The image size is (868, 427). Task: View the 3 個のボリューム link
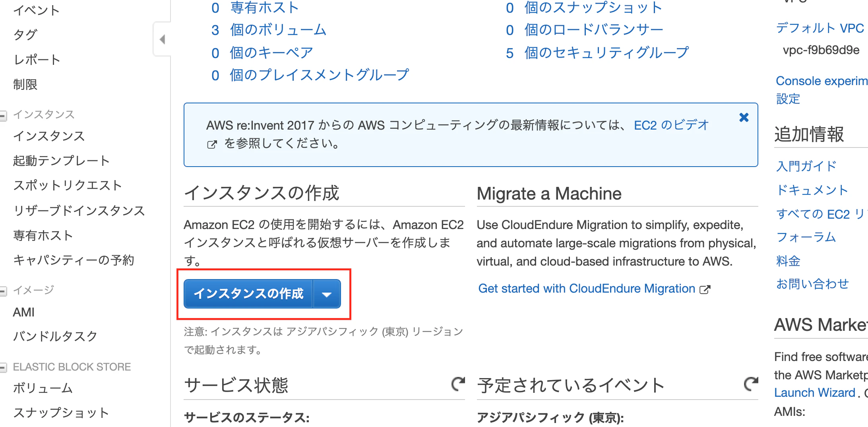tap(278, 29)
